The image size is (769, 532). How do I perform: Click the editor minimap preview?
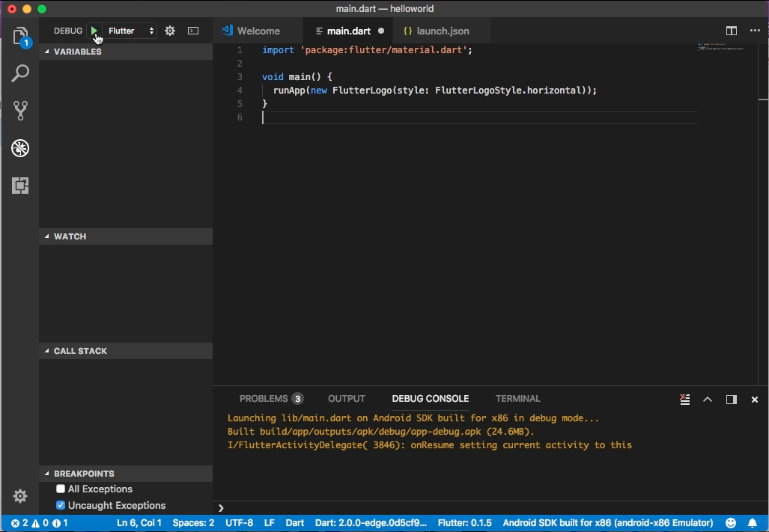(721, 47)
